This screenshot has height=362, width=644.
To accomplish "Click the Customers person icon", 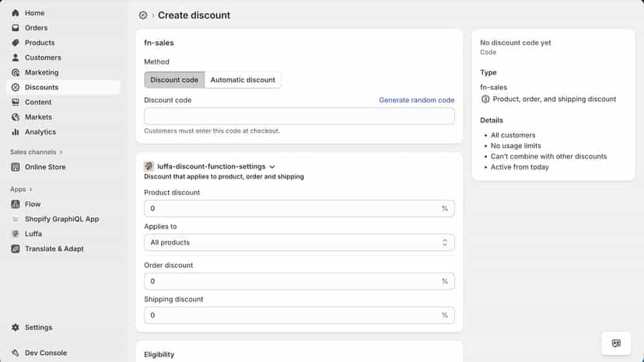I will pos(16,57).
